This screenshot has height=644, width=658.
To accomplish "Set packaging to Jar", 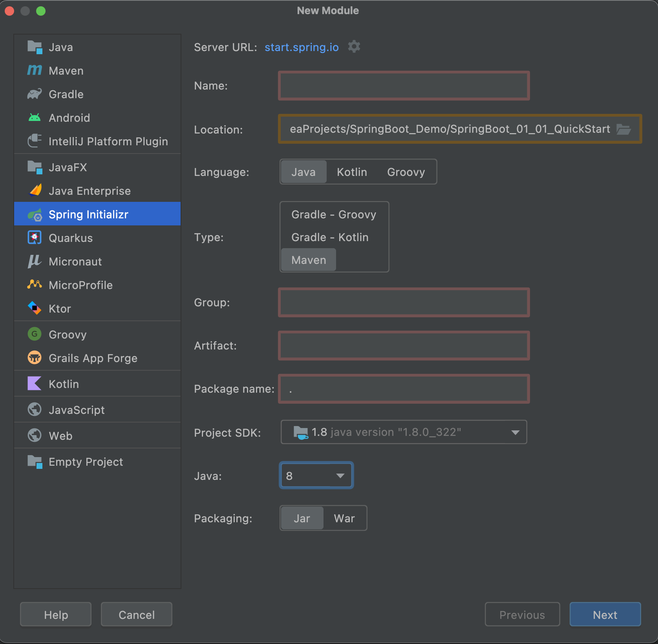I will (302, 518).
